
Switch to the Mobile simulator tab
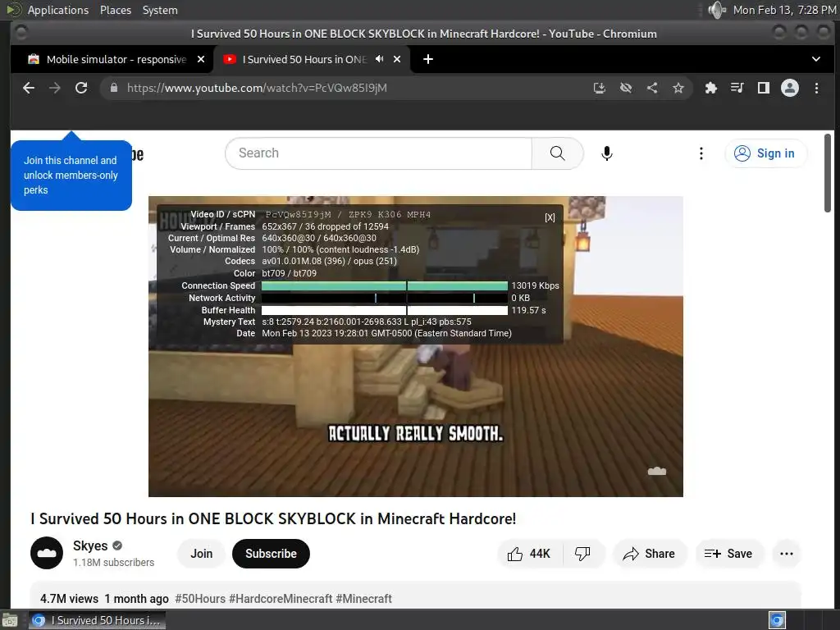(116, 59)
